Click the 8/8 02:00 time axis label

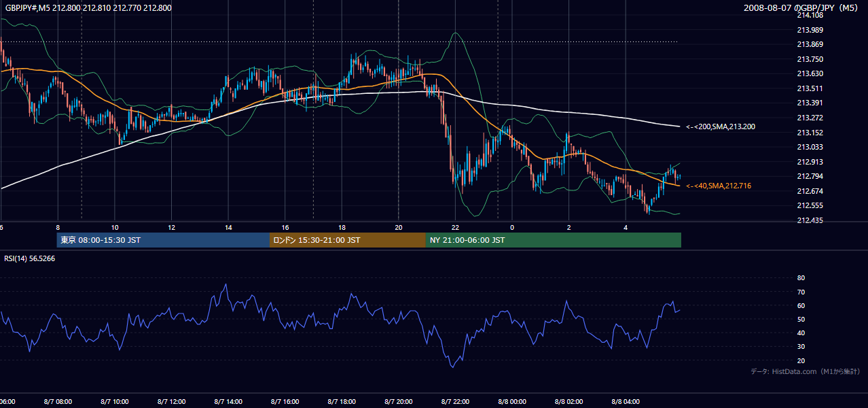(568, 402)
